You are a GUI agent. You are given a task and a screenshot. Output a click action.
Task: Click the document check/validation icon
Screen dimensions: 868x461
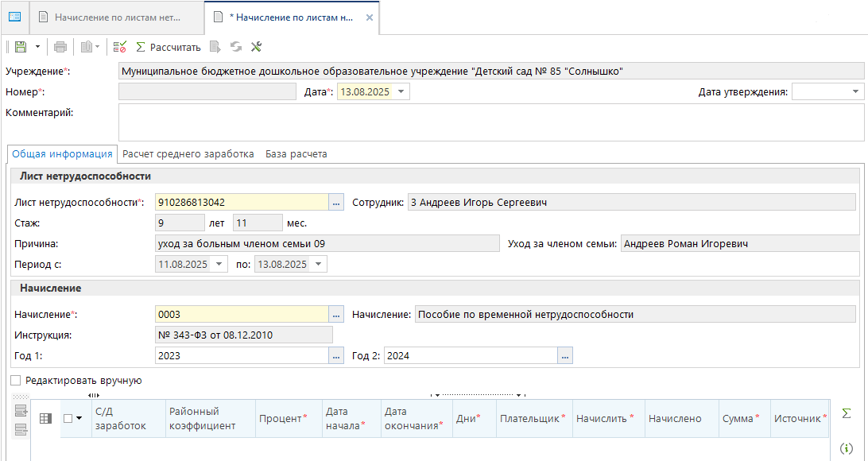point(120,47)
